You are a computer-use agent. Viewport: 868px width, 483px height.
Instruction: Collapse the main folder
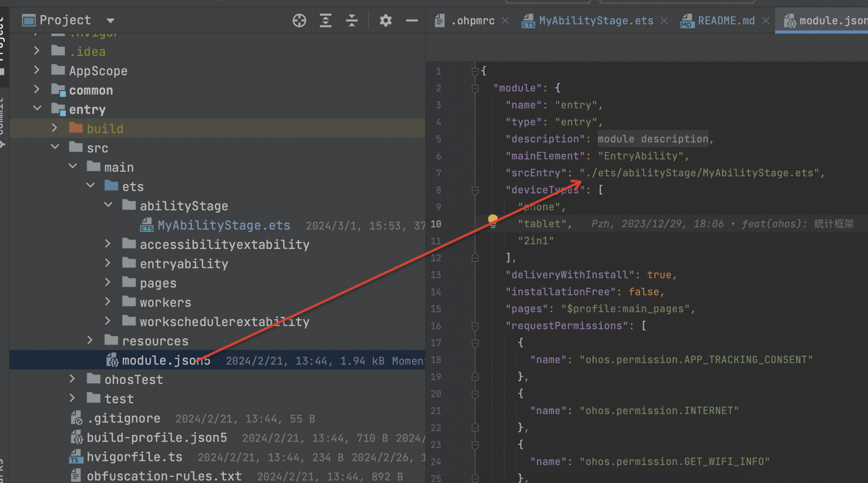click(72, 166)
